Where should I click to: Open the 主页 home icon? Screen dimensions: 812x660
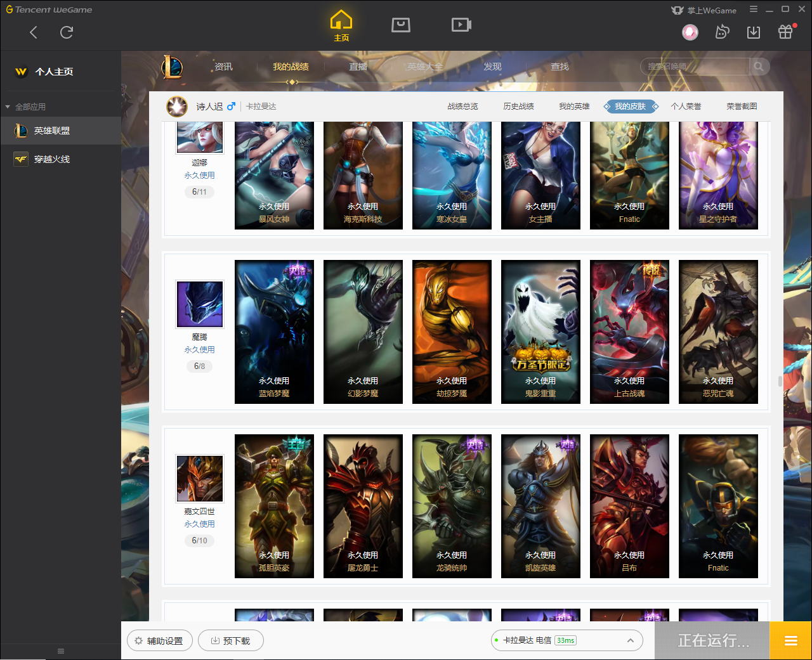341,26
